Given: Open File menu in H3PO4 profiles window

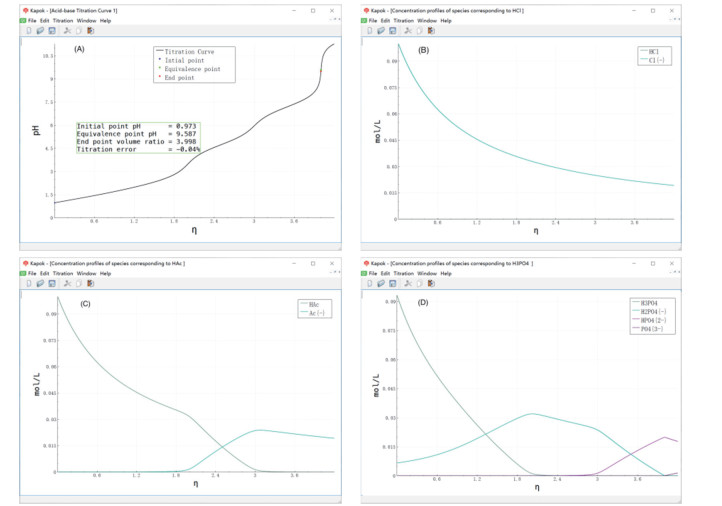Looking at the screenshot, I should 373,273.
